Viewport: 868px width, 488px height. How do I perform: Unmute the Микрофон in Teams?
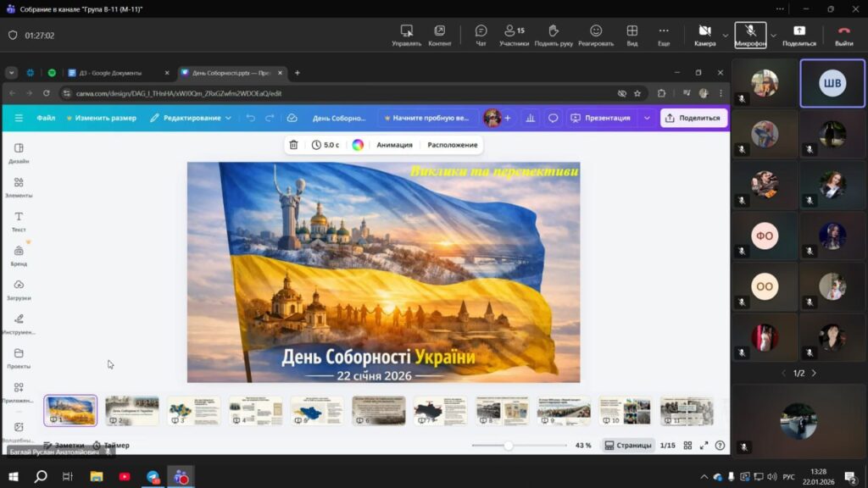tap(750, 35)
